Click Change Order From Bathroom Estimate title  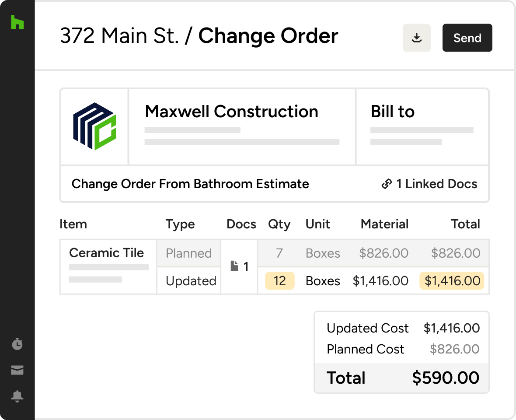tap(190, 184)
